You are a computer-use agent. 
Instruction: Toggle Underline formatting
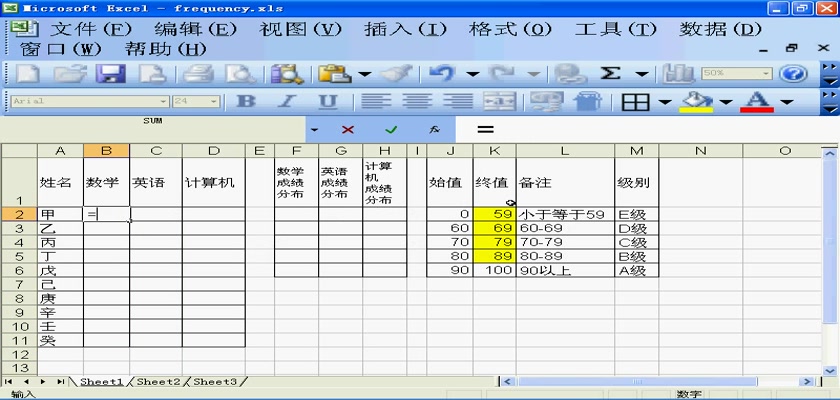(328, 102)
